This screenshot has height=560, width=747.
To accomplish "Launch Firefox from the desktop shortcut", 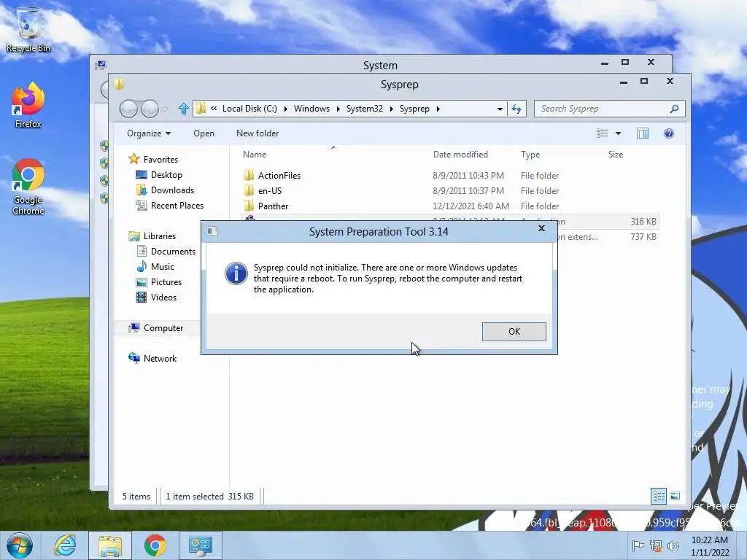I will pos(28,105).
